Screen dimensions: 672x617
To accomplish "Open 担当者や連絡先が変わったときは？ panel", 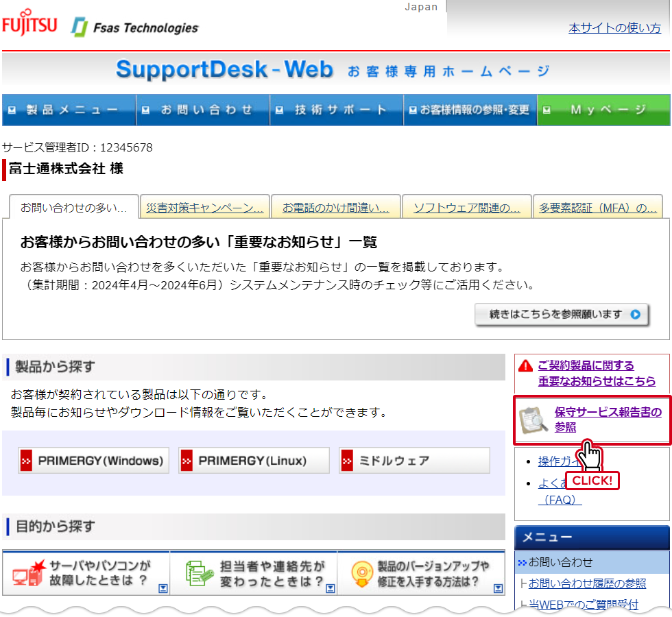I will point(253,573).
